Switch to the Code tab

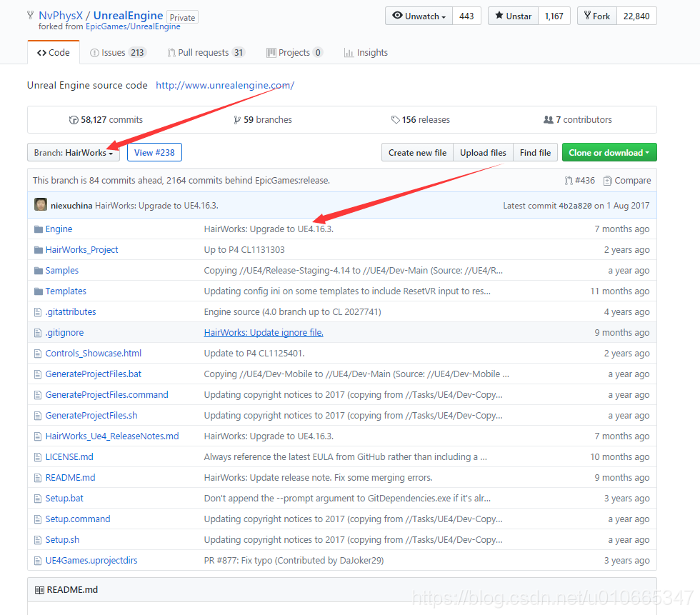[54, 53]
